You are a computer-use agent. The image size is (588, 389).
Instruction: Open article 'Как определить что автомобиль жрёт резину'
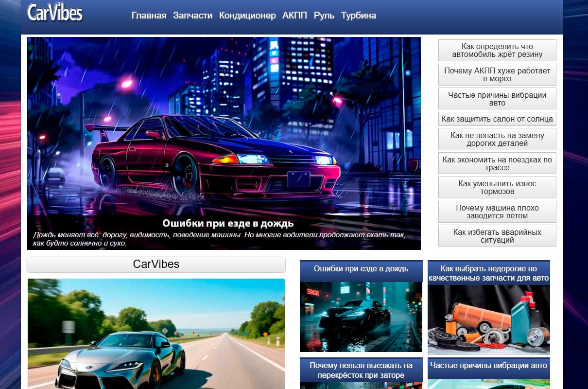[x=497, y=50]
